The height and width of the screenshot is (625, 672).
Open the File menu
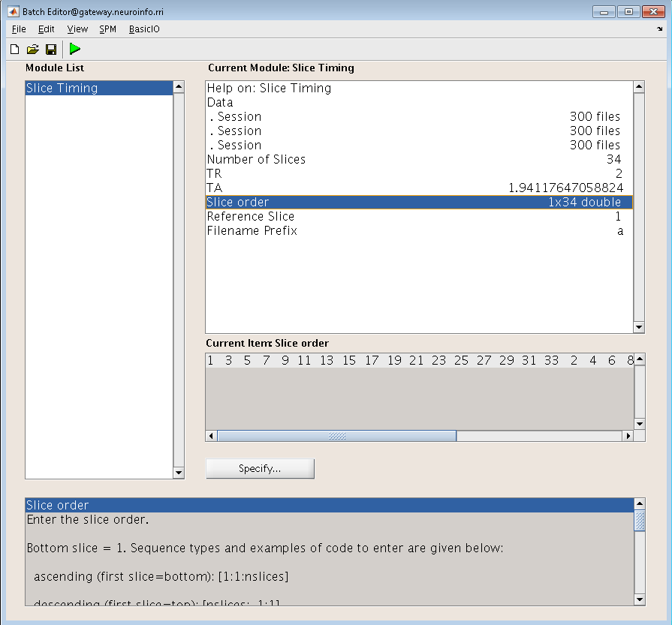click(x=19, y=29)
